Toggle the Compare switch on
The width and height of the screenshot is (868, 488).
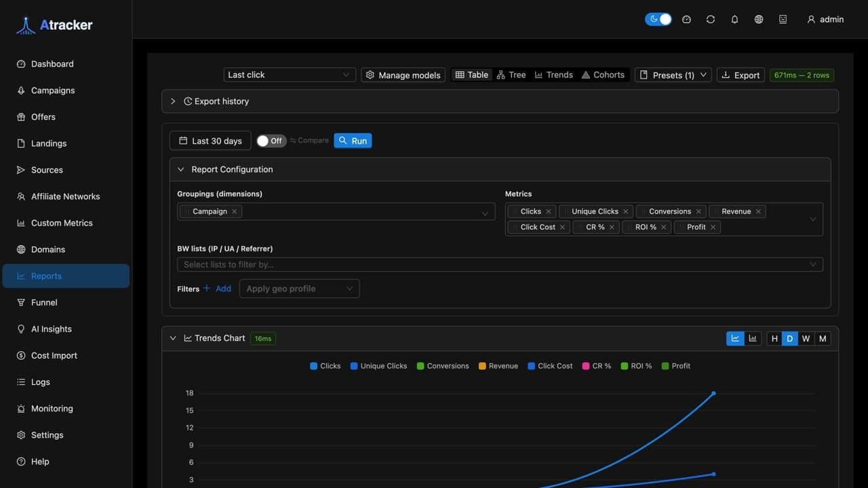271,140
